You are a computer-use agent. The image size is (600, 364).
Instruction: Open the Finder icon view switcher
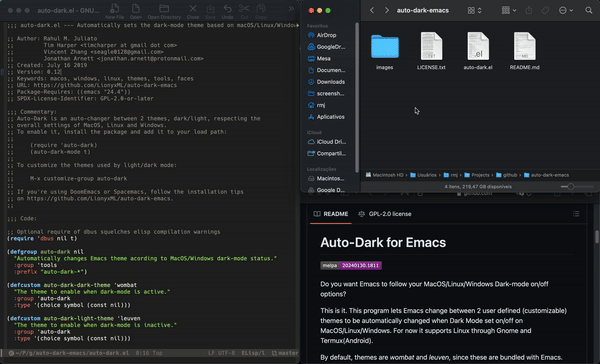click(x=474, y=10)
